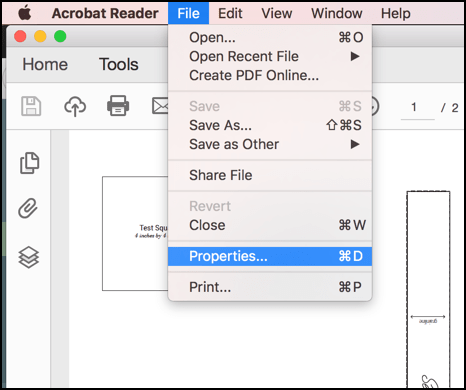Viewport: 466px width, 390px height.
Task: Click the Save floppy disk icon
Action: 31,106
